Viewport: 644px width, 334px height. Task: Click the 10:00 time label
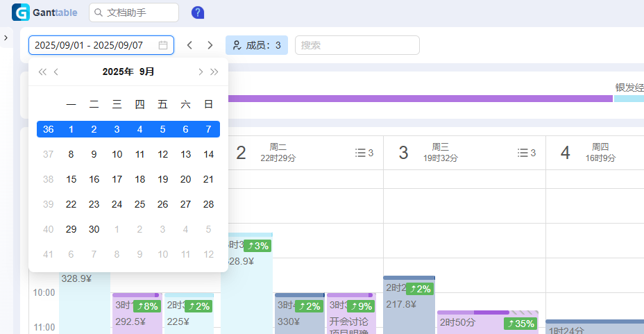coord(44,292)
